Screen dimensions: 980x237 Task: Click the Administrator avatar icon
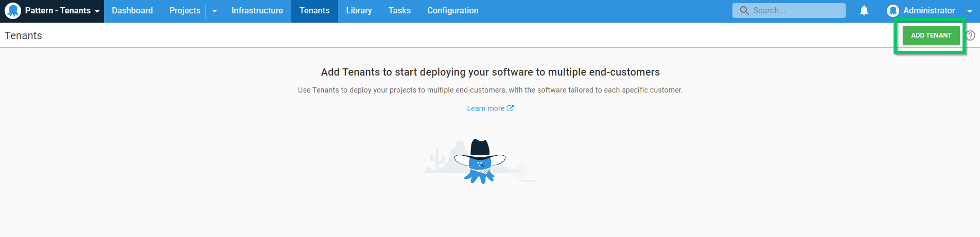pos(893,11)
